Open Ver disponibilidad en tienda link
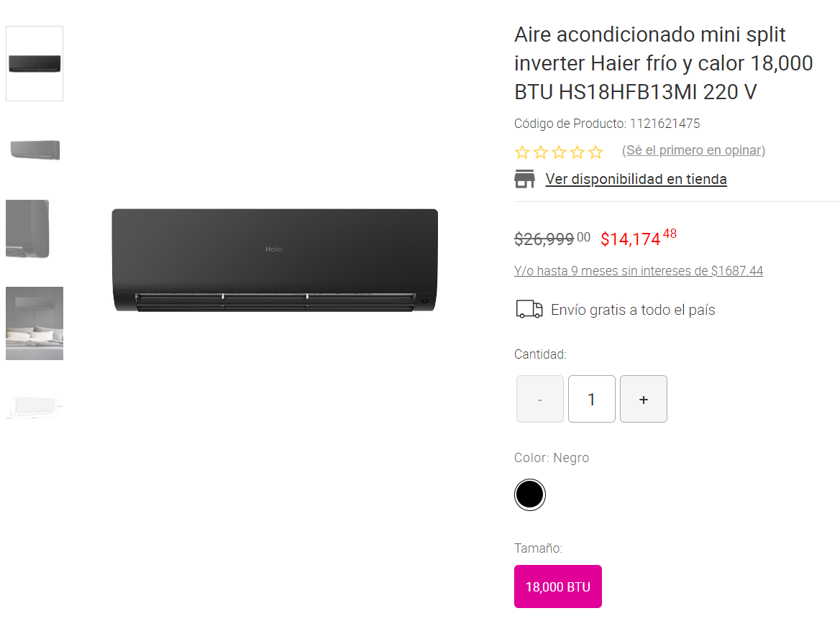Screen dimensions: 840x621 tap(636, 179)
